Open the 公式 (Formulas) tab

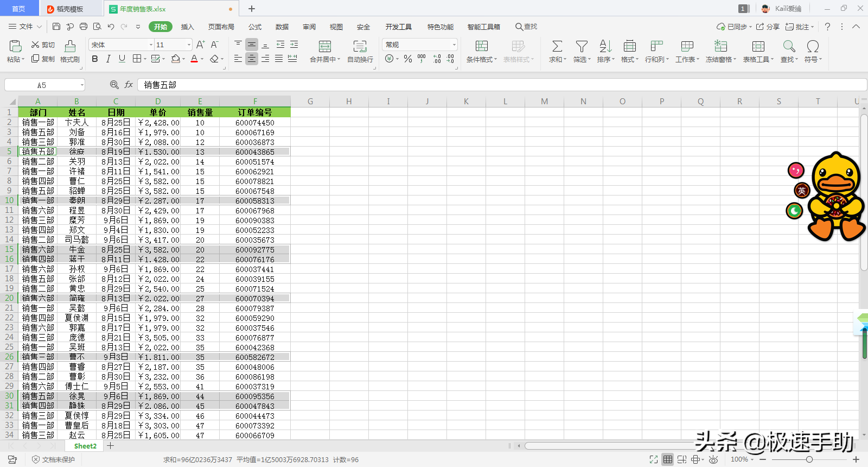pyautogui.click(x=255, y=27)
